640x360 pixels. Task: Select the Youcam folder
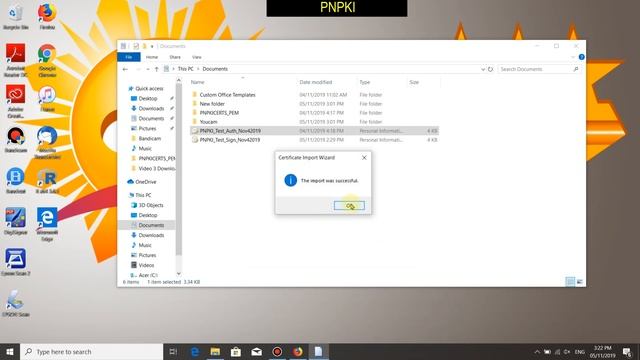(x=208, y=122)
